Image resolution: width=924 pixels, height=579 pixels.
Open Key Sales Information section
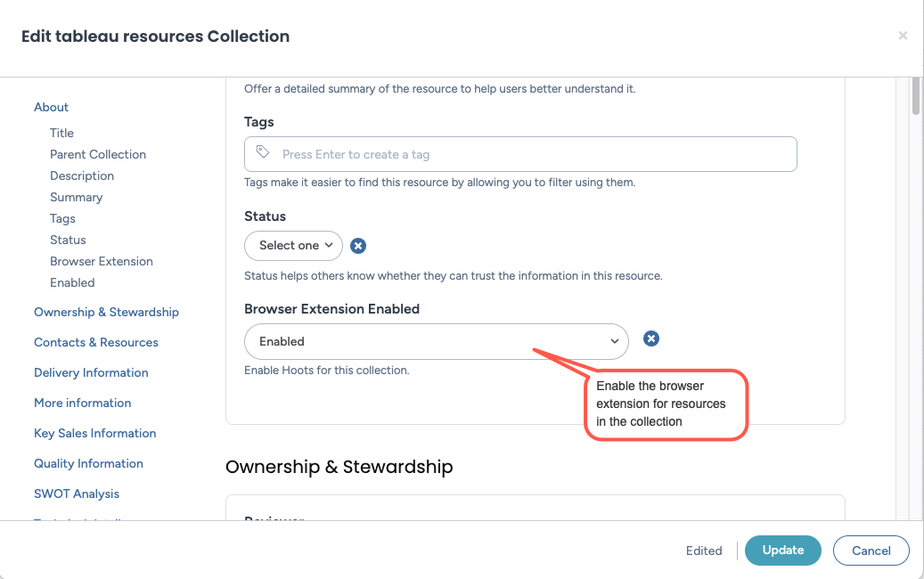tap(94, 433)
